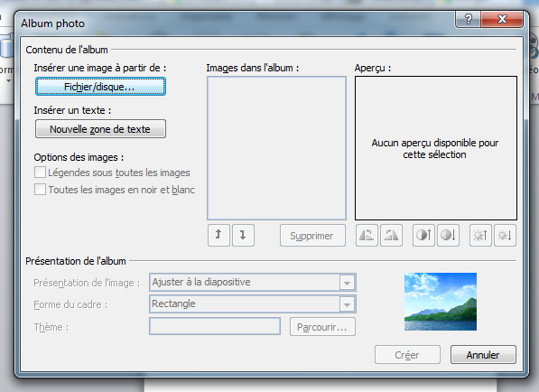This screenshot has height=392, width=539.
Task: Click into the Thème input field
Action: (x=215, y=326)
